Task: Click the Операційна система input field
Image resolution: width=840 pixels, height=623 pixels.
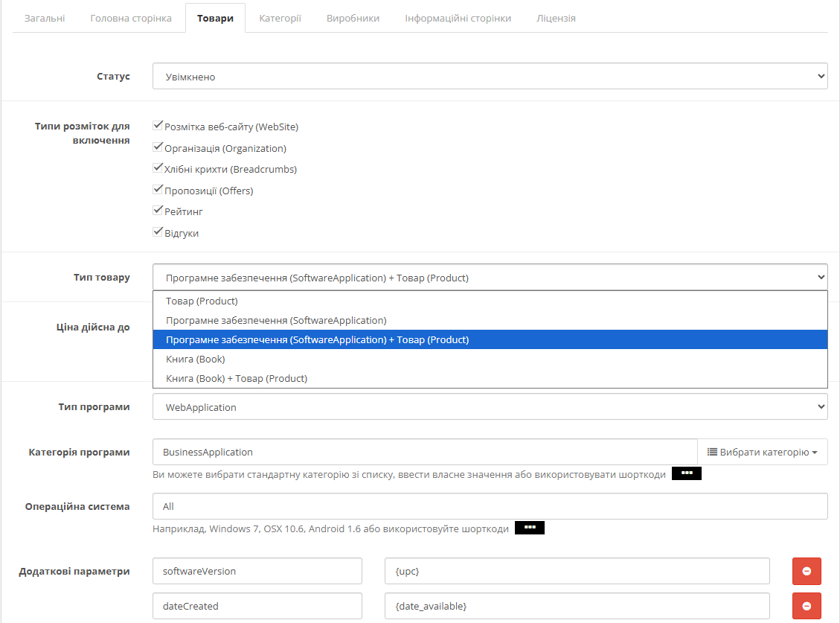Action: pos(490,506)
